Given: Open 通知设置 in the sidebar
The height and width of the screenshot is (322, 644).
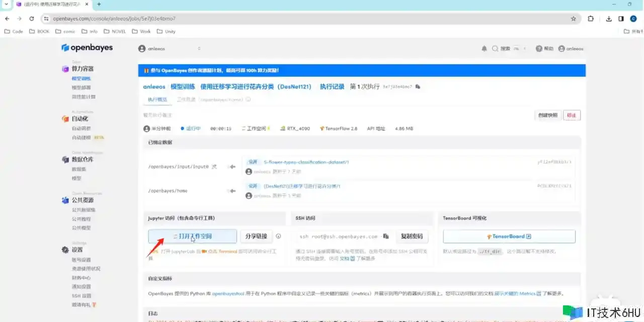Looking at the screenshot, I should click(x=81, y=287).
